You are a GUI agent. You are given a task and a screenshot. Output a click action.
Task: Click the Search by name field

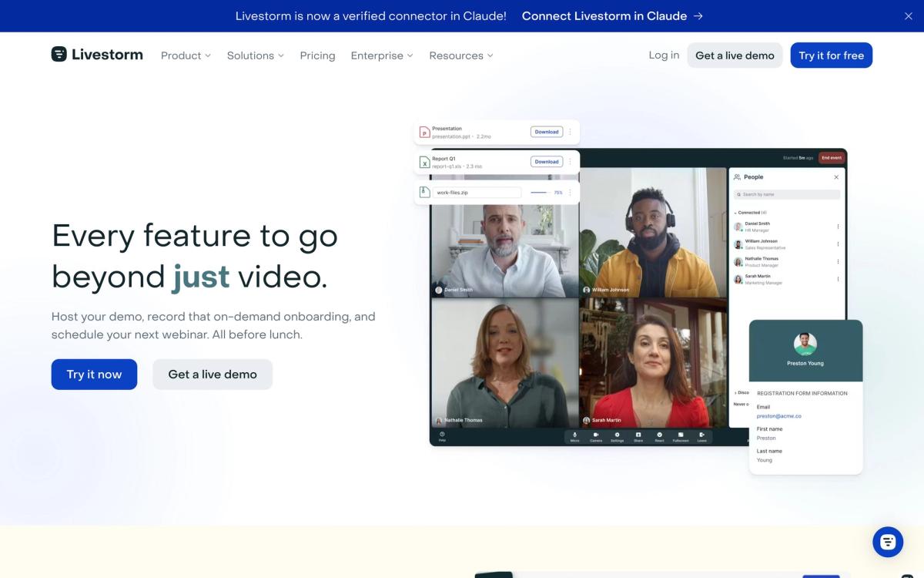(786, 195)
